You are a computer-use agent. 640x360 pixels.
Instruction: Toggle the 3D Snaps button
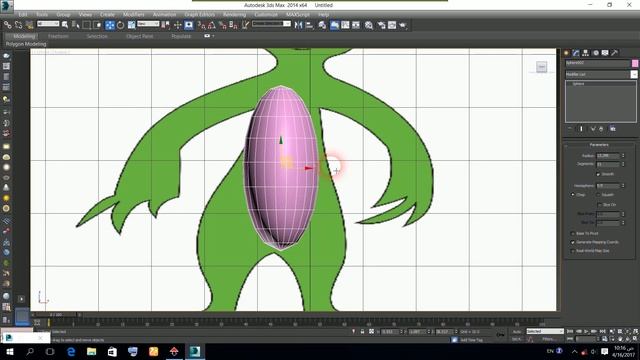(x=202, y=25)
